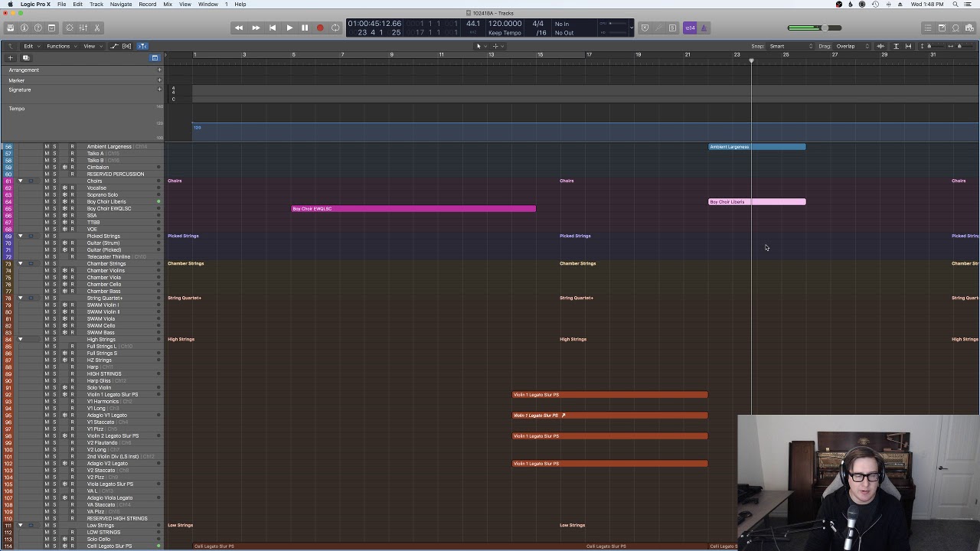Toggle waveform zoom icon
Image resolution: width=980 pixels, height=551 pixels.
pyautogui.click(x=880, y=46)
